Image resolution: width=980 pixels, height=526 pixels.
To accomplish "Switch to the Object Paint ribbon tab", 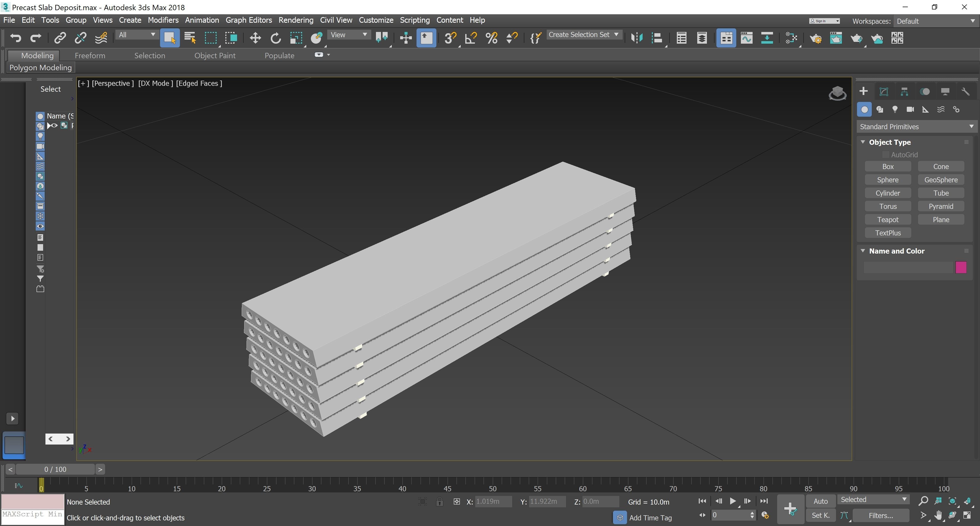I will pos(215,56).
